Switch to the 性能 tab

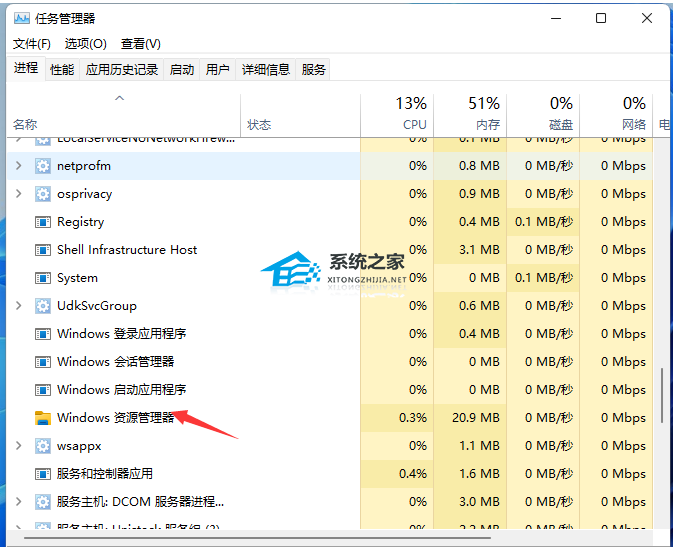tap(62, 70)
